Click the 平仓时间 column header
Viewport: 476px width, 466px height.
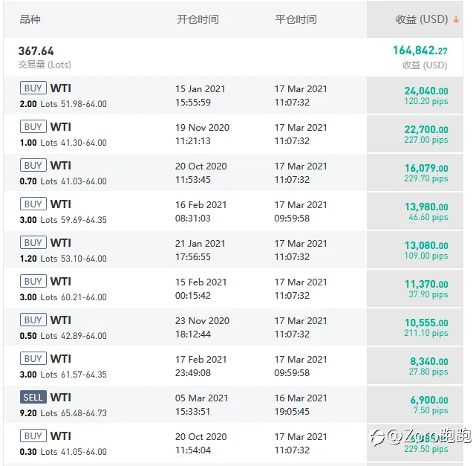click(x=296, y=19)
